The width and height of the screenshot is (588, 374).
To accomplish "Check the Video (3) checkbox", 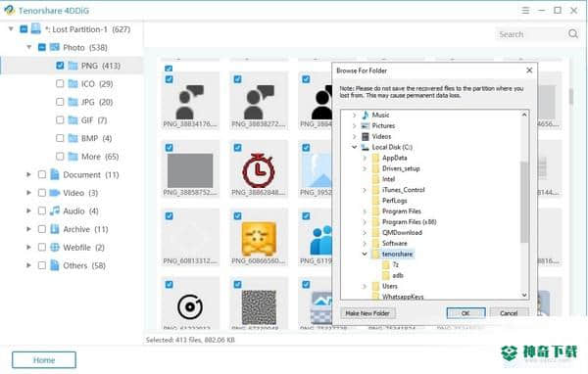I will tap(41, 193).
